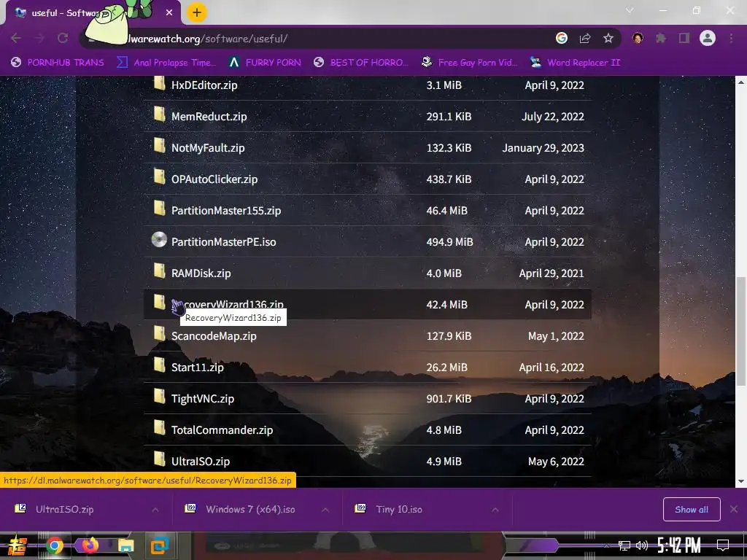Expand options for Windows 7 (x64).iso download
Image resolution: width=747 pixels, height=560 pixels.
click(325, 510)
